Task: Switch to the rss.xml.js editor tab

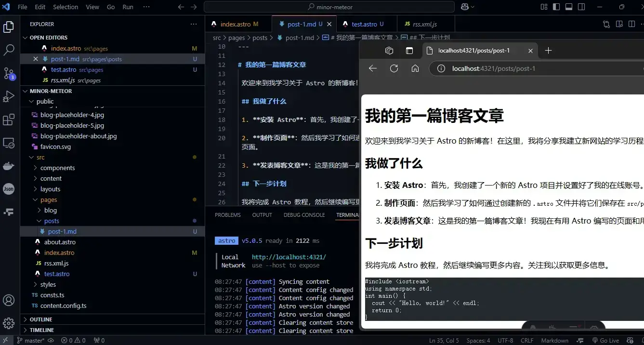Action: (425, 24)
